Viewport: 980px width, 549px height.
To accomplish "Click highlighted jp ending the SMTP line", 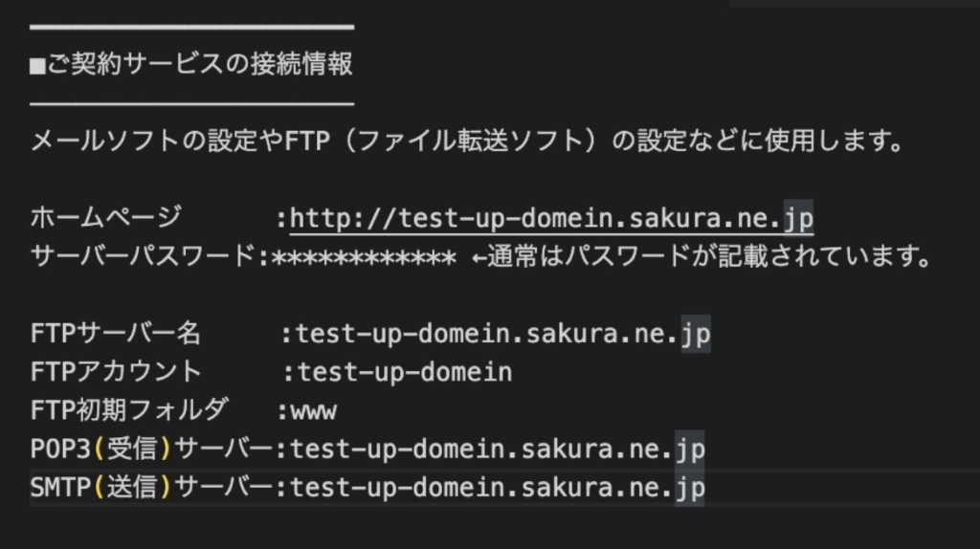I will point(689,488).
